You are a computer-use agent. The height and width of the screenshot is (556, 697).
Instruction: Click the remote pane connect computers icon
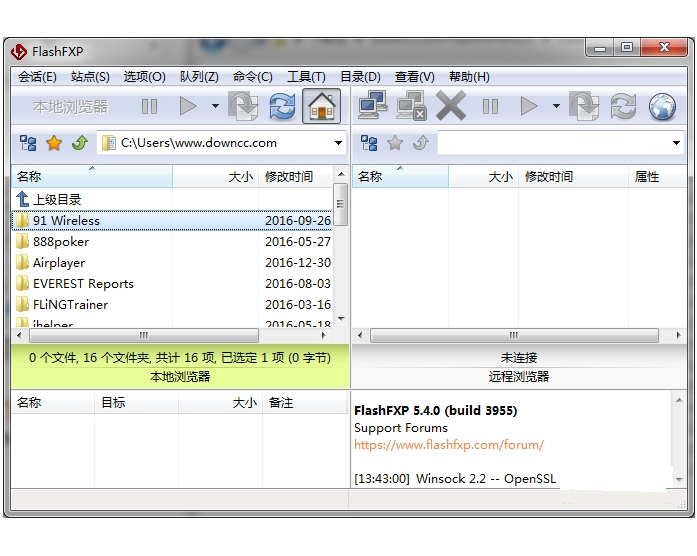click(x=373, y=105)
